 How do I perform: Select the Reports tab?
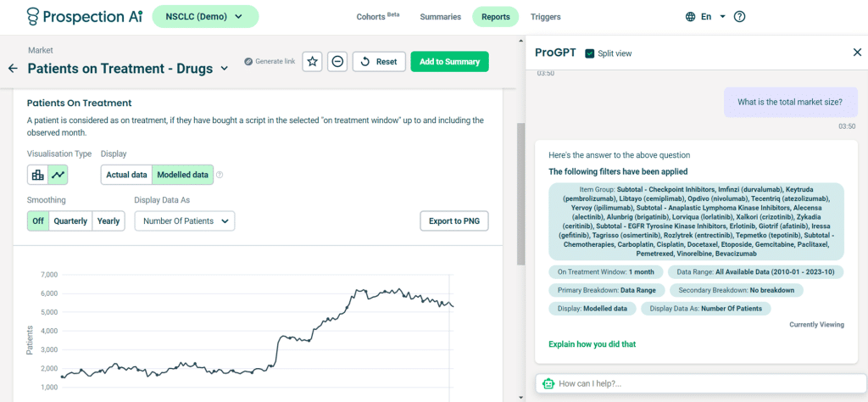495,17
